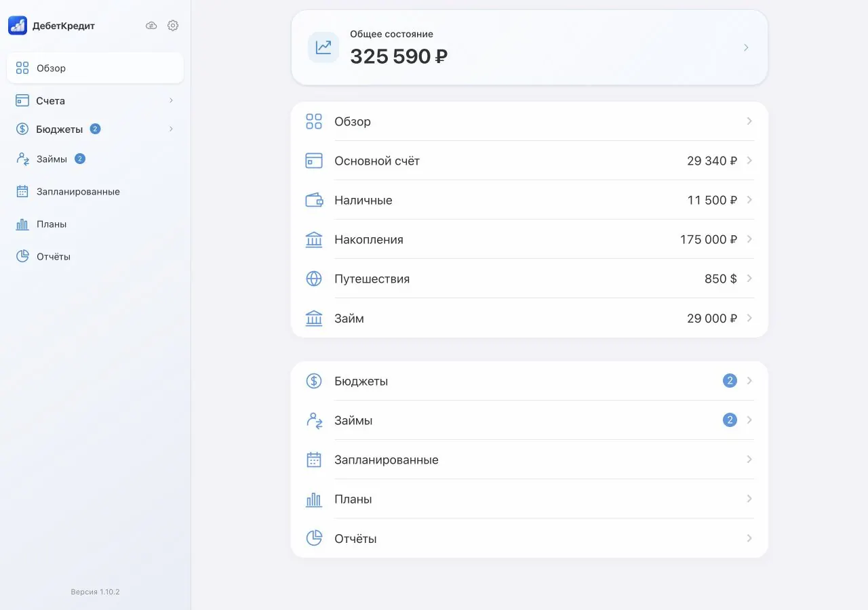Open settings gear next to ДебетКредит
This screenshot has height=610, width=868.
pyautogui.click(x=173, y=26)
